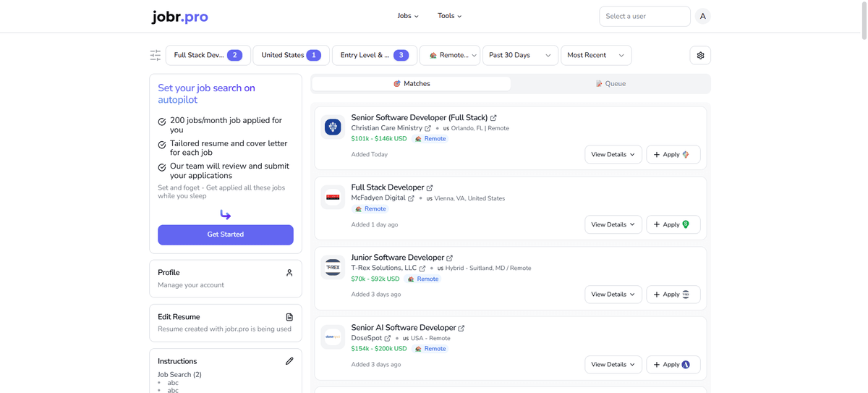Screen dimensions: 868x393
Task: Open the Past 30 Days dropdown
Action: (519, 55)
